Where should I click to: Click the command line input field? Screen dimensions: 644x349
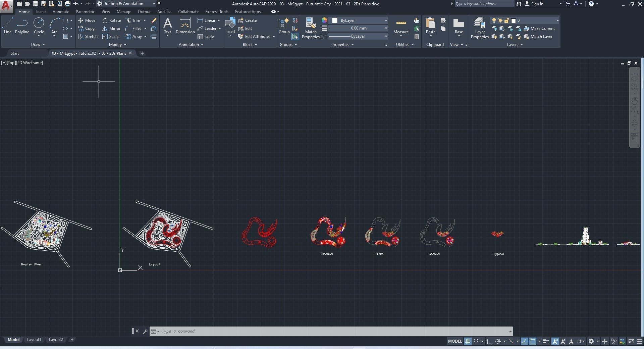[331, 331]
